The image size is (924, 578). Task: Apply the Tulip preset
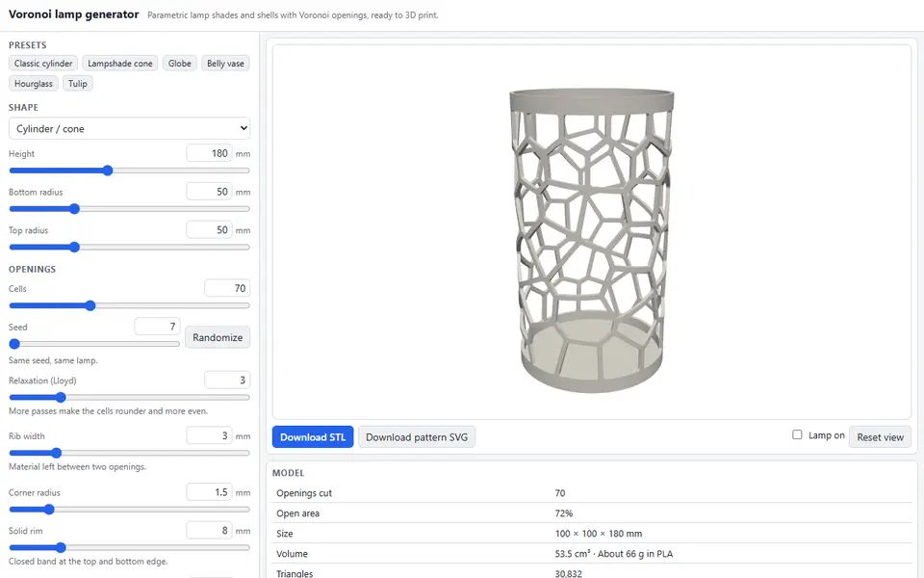coord(78,83)
